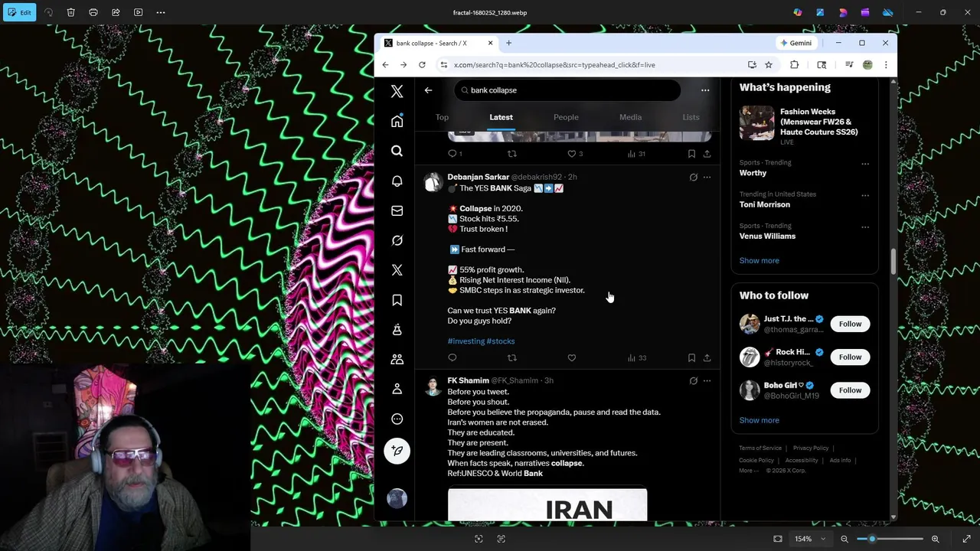980x551 pixels.
Task: Open search options three-dot menu
Action: 705,90
